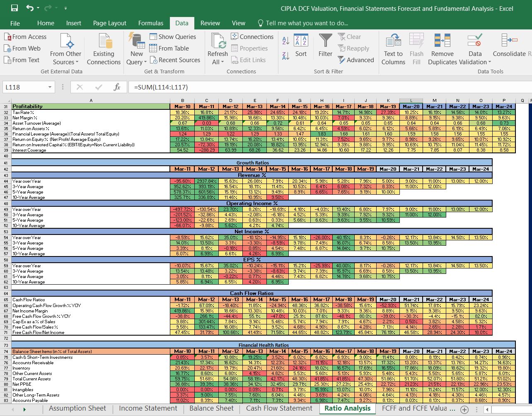Sort A to Z ascending
Screen dimensions: 532x416
(x=285, y=41)
